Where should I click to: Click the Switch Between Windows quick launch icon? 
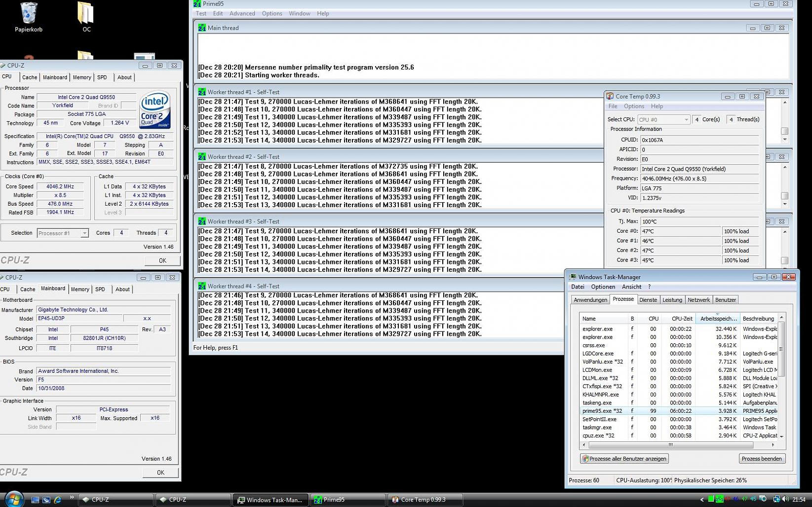pyautogui.click(x=46, y=500)
